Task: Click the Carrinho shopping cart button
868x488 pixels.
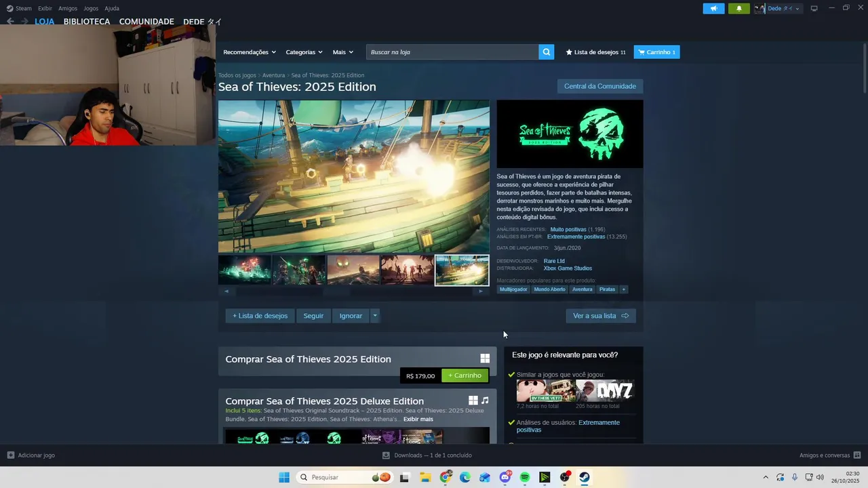Action: tap(656, 52)
